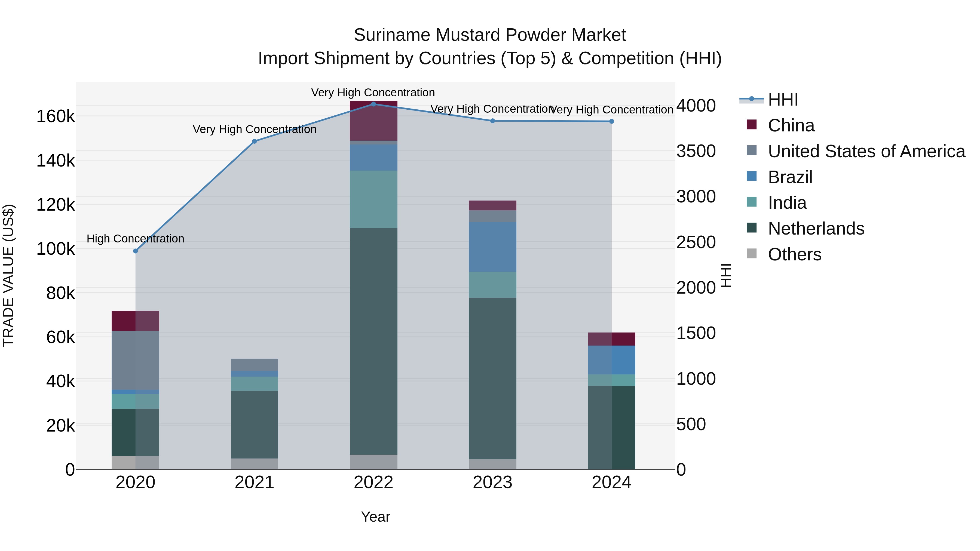Select the China segment of the 2022 bar
This screenshot has width=980, height=551.
pos(373,121)
